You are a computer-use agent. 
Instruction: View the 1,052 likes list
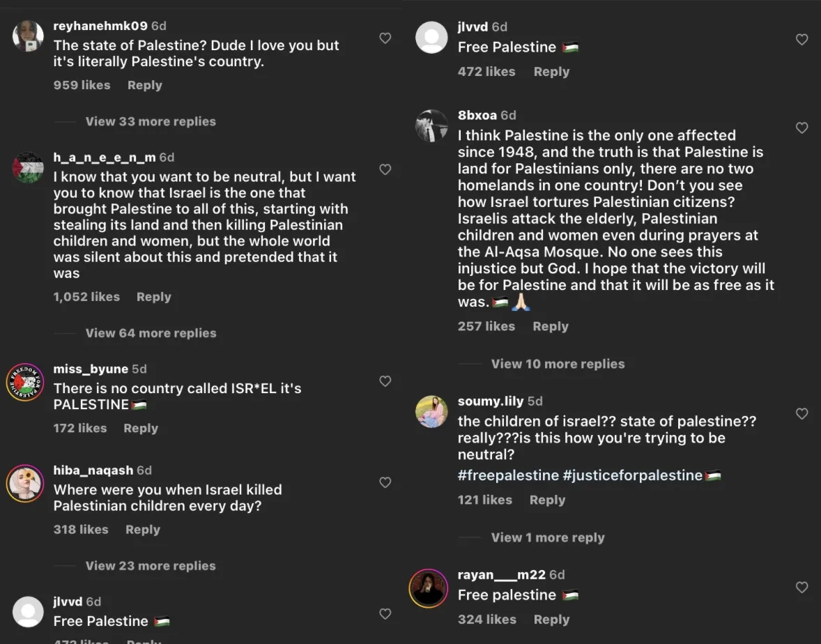(86, 297)
